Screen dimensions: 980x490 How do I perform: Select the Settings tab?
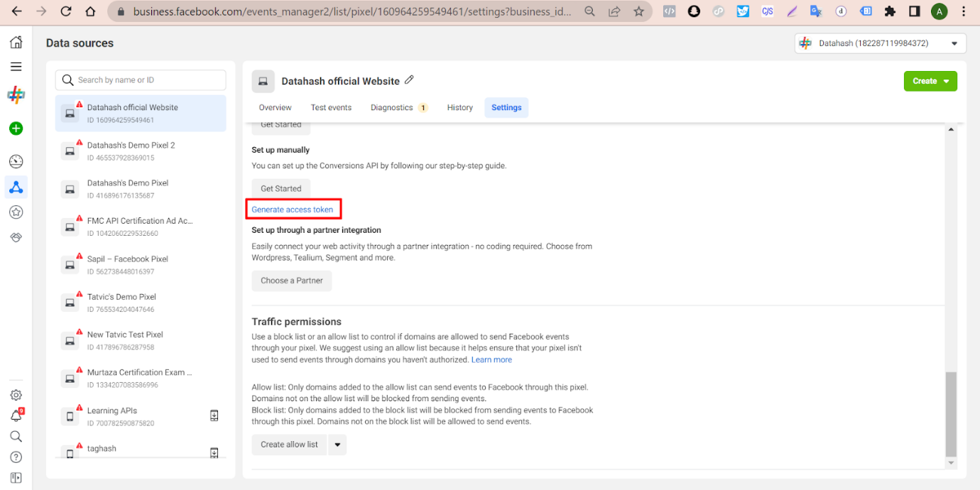point(506,108)
